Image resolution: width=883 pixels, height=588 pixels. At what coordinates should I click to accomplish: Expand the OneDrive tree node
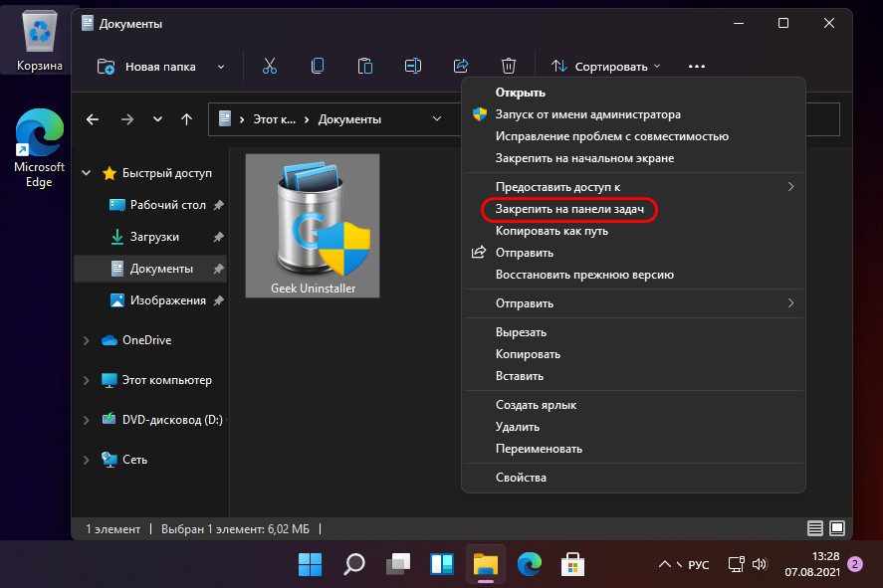click(87, 340)
